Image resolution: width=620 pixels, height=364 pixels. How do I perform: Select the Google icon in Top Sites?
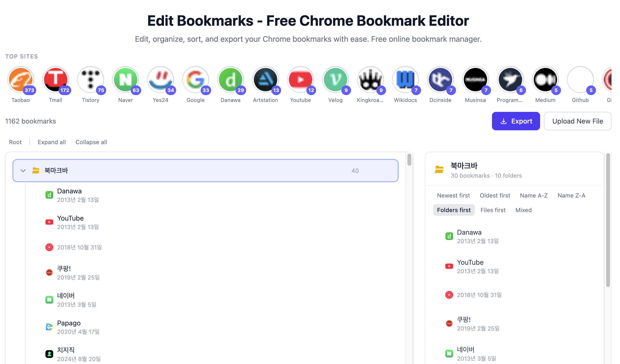tap(195, 79)
